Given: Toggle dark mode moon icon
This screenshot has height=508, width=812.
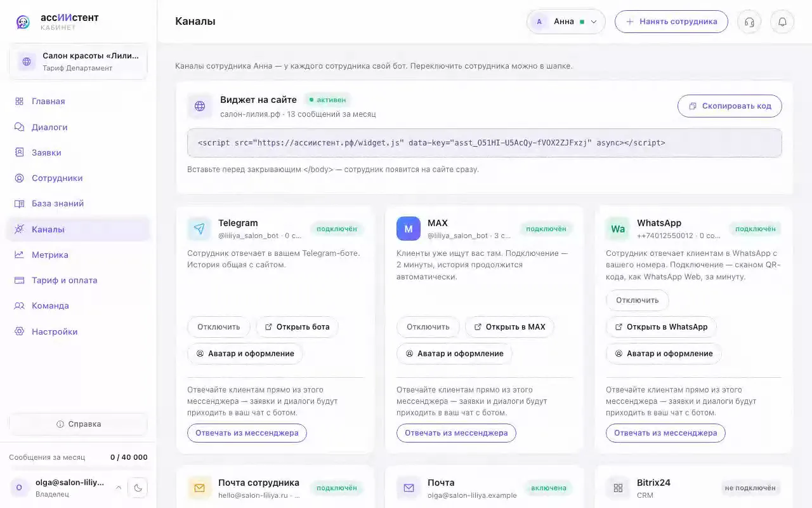Looking at the screenshot, I should 138,488.
